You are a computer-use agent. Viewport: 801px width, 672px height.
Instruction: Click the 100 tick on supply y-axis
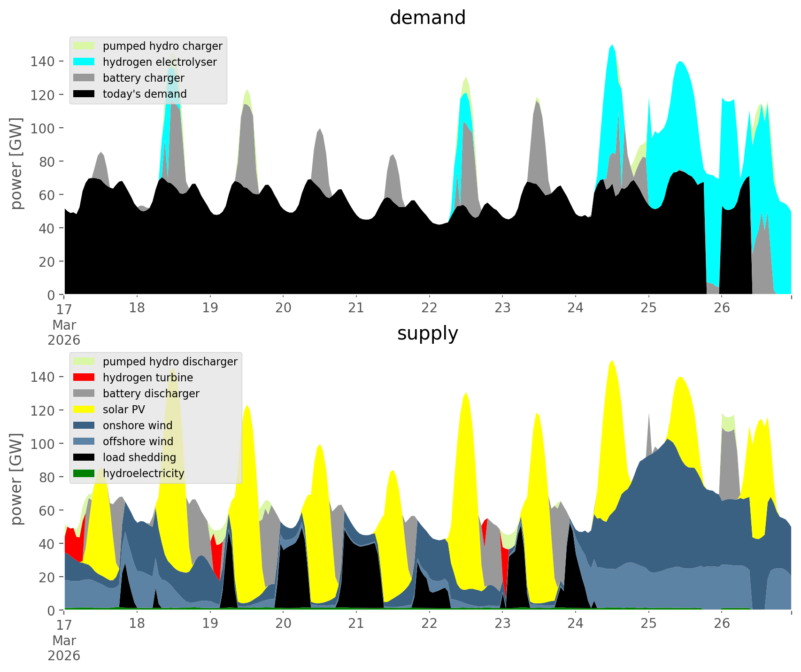pos(42,444)
